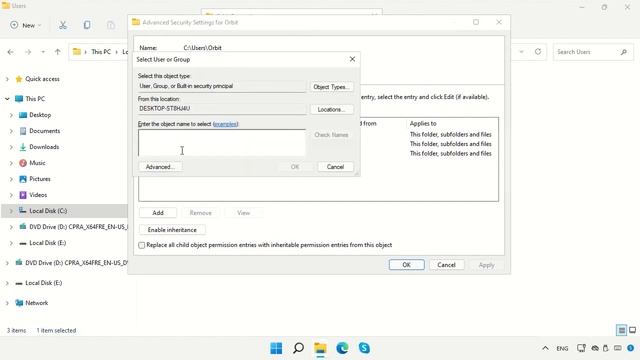Click Cancel in Advanced Security Settings
Screen dimensions: 640x360
[446, 265]
